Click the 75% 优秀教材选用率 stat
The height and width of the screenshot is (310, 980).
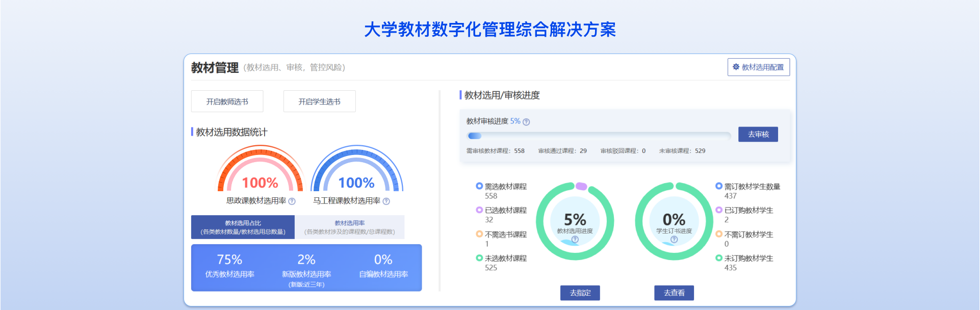coord(230,266)
